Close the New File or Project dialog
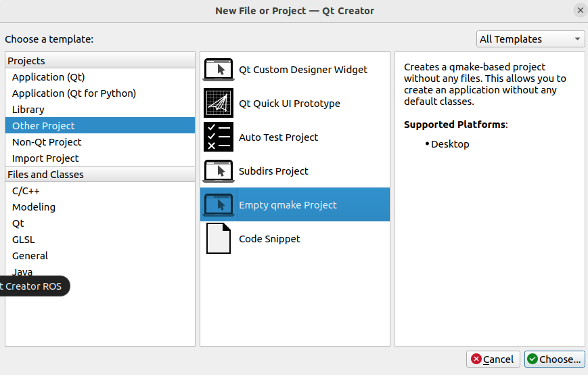This screenshot has height=375, width=588. 580,11
